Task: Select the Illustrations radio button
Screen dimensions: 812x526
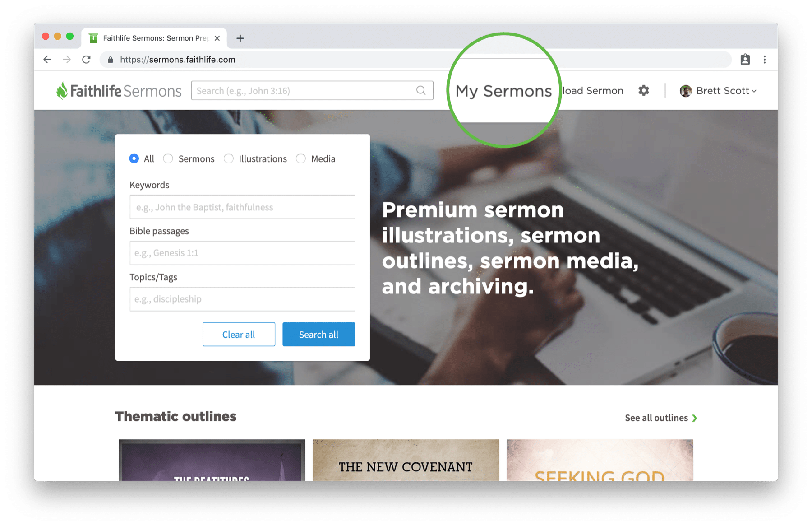Action: click(x=229, y=158)
